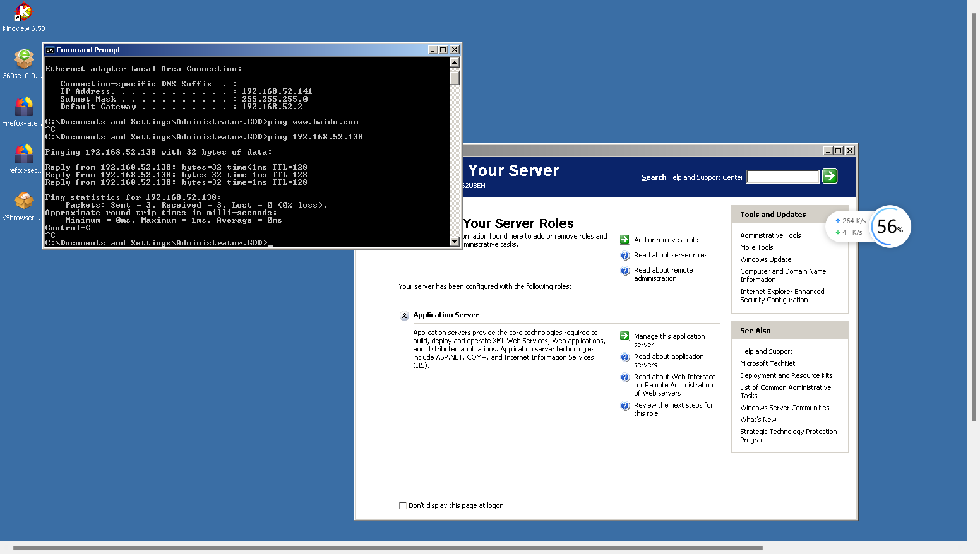
Task: Open Read about Web Interface for Remote Administration
Action: coord(674,385)
